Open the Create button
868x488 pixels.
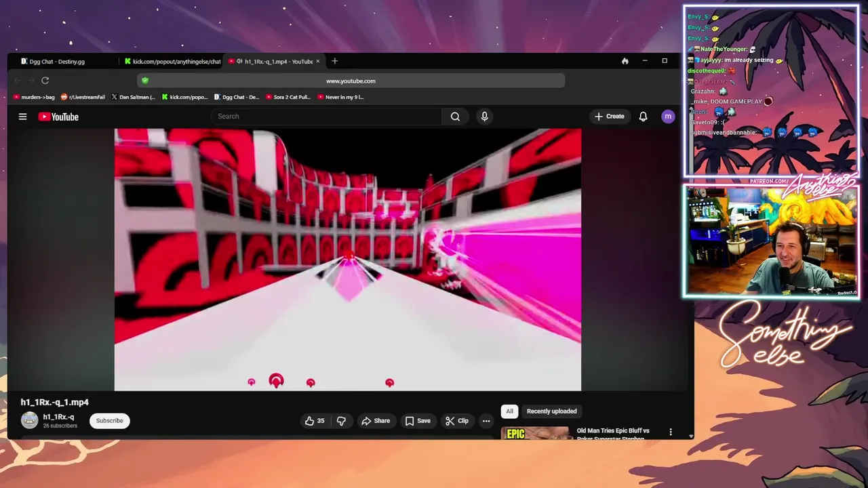[609, 117]
